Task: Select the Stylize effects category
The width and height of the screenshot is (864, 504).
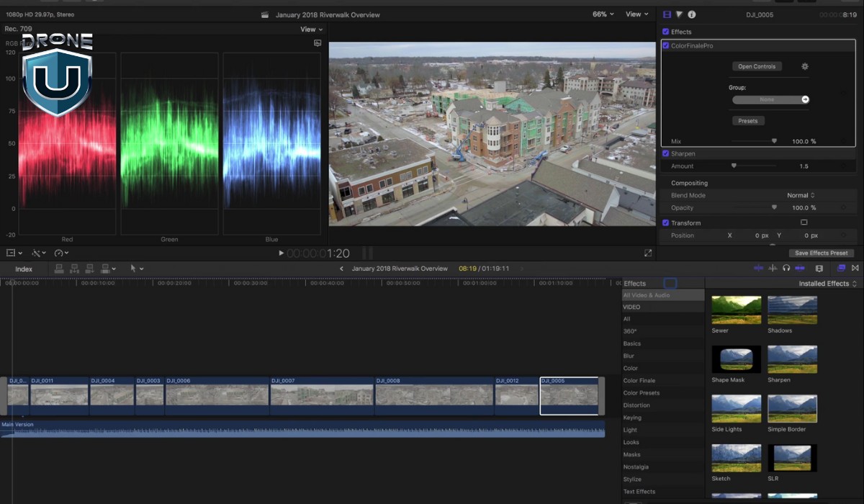Action: (632, 479)
